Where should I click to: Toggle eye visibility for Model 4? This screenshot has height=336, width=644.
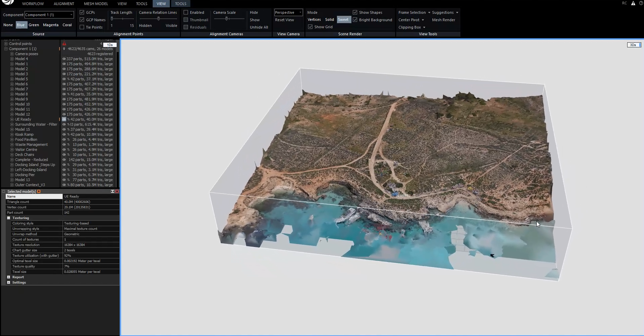pos(64,59)
